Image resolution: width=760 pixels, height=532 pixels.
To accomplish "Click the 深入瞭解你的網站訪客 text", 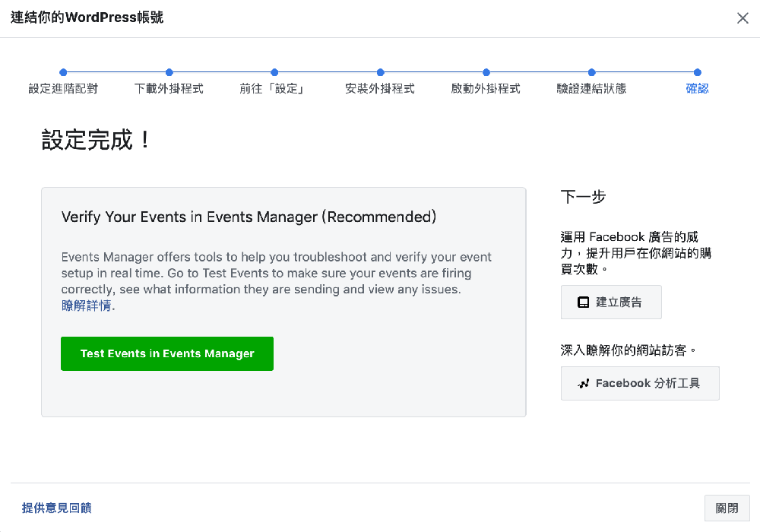I will pos(629,350).
